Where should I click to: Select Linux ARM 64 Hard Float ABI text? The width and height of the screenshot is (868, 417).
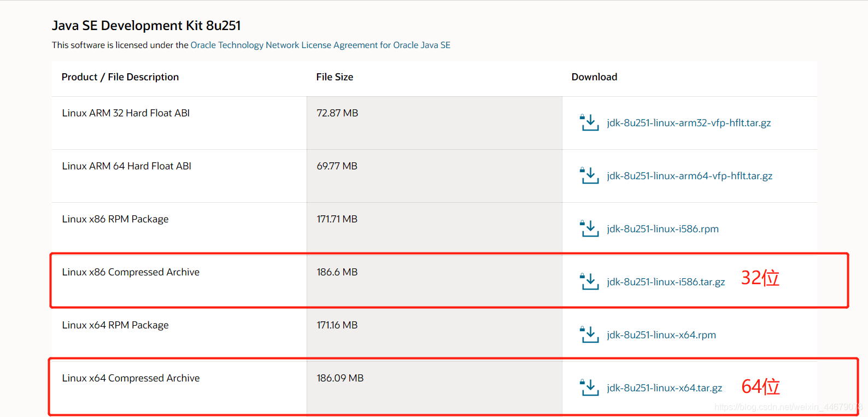(x=126, y=166)
